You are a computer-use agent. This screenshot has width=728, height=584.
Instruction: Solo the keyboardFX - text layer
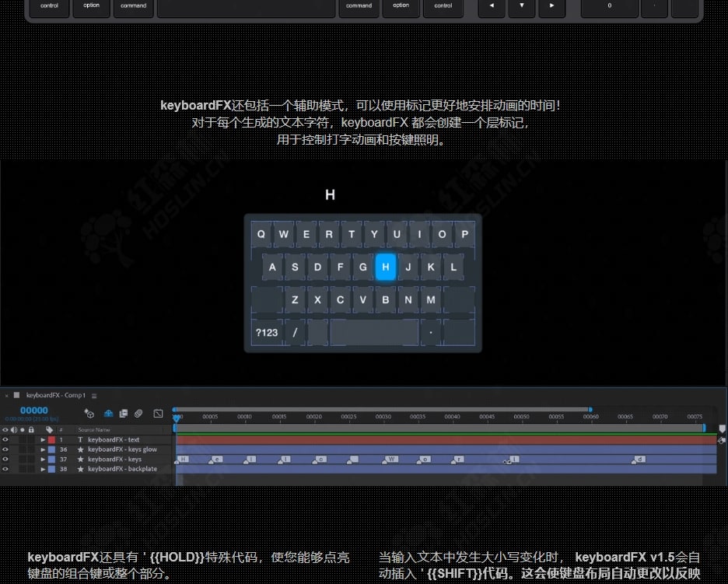point(23,439)
